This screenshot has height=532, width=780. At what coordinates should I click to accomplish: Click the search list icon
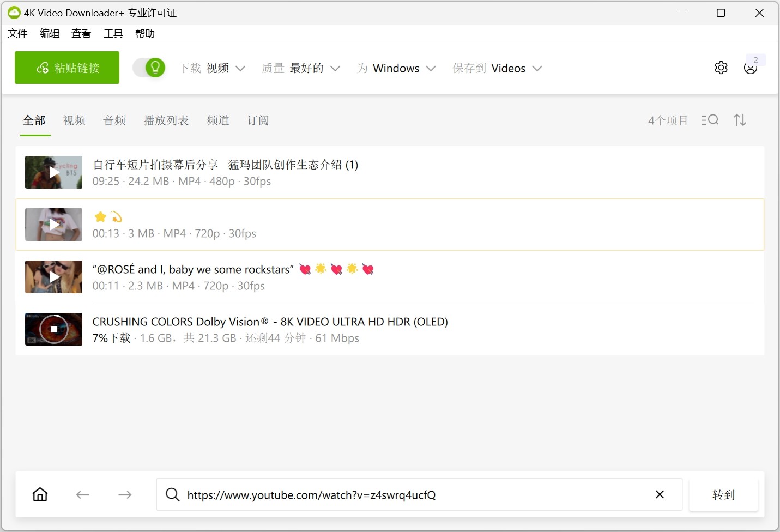(710, 120)
